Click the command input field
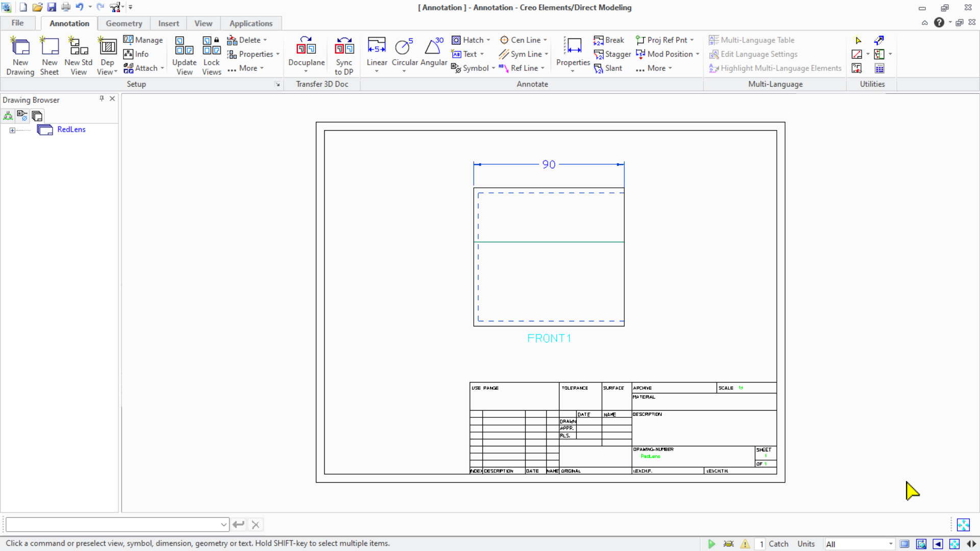 117,524
